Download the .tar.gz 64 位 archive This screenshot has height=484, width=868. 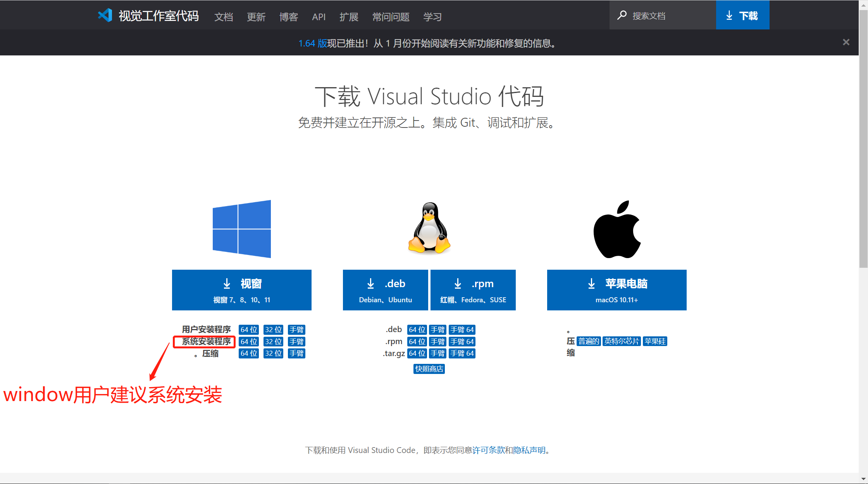[x=417, y=353]
